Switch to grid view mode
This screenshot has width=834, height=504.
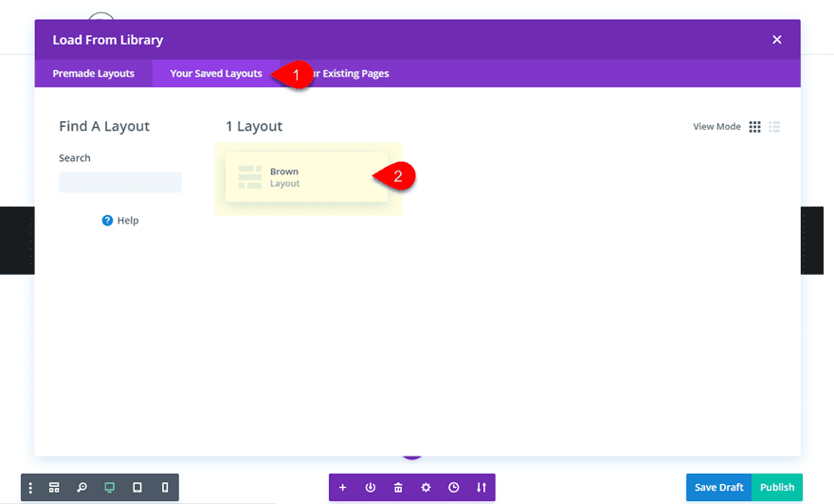pos(755,127)
